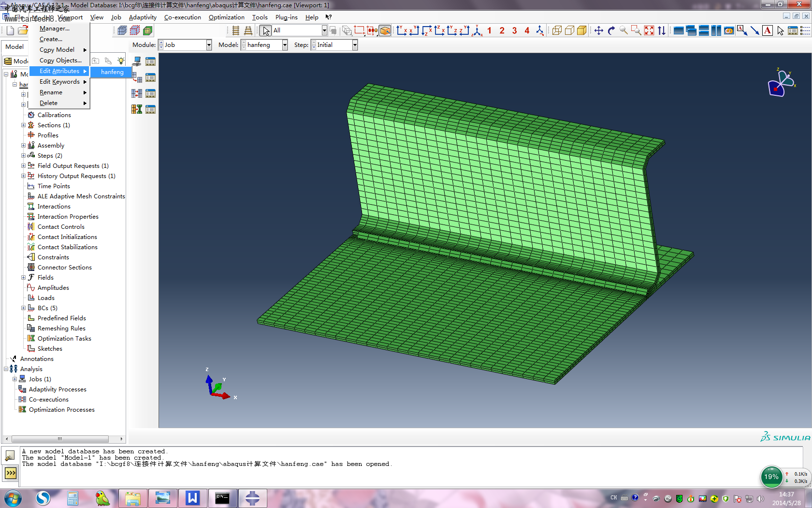Apply saved view number 1

[x=489, y=30]
